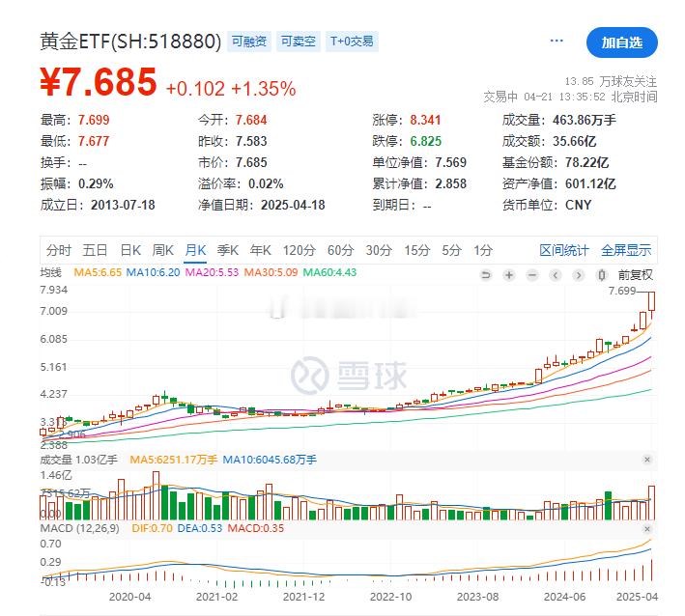This screenshot has height=616, width=685.
Task: Select the 月K tab
Action: (x=195, y=250)
